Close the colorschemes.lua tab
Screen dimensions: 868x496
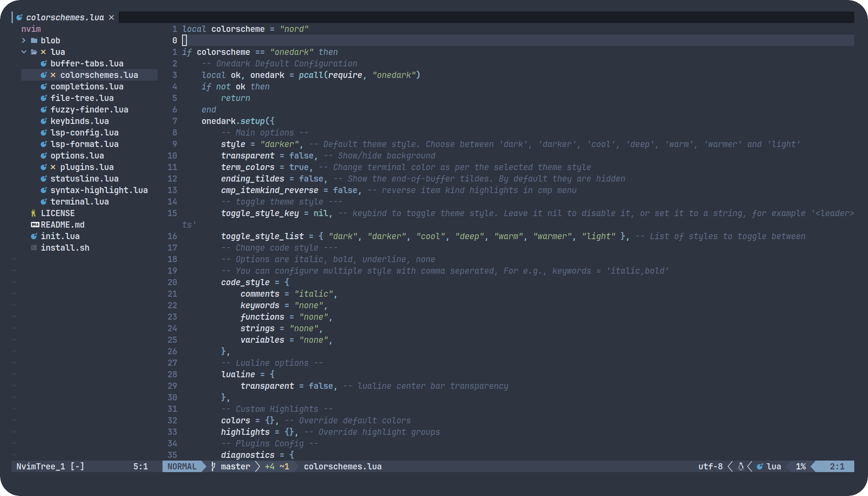click(x=112, y=17)
